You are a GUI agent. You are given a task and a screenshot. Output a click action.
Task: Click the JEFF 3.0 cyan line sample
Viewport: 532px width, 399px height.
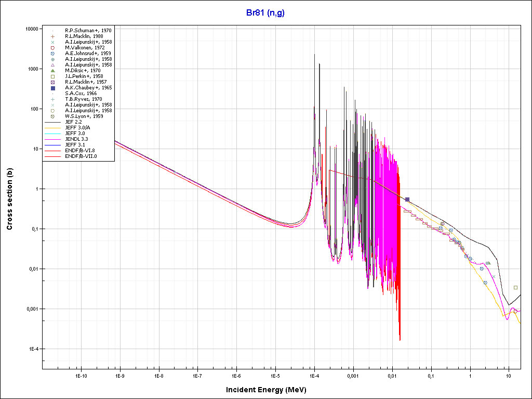tap(53, 133)
